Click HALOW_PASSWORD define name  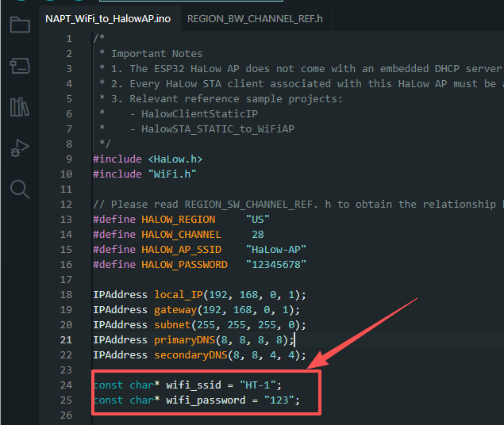pos(184,265)
